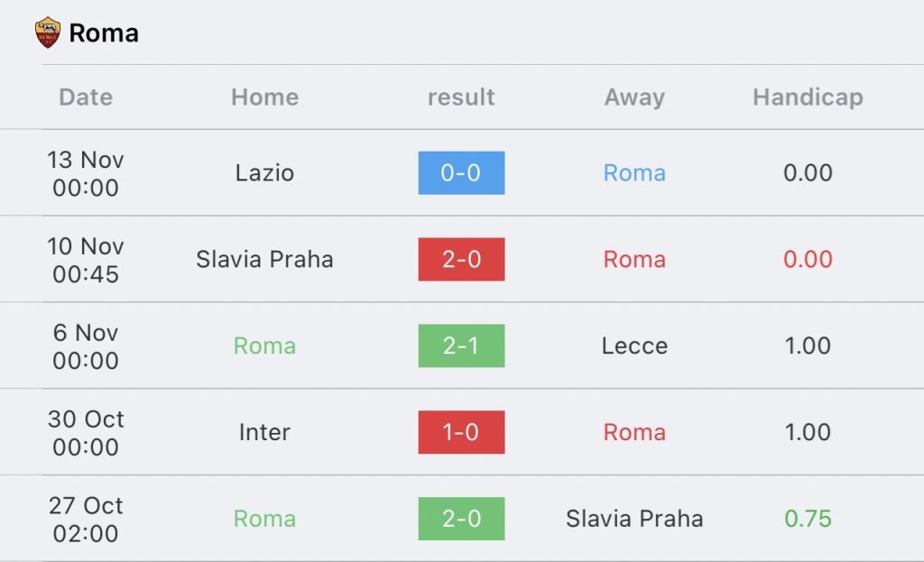This screenshot has height=562, width=924.
Task: Open the green 2-0 result on 27 Oct
Action: coord(461,519)
